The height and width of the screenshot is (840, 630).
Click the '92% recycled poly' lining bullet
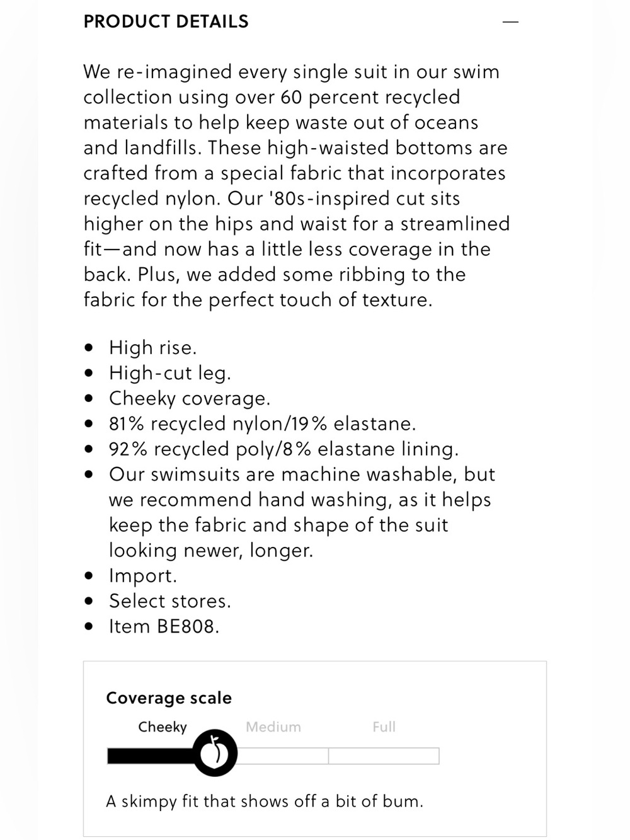[284, 449]
